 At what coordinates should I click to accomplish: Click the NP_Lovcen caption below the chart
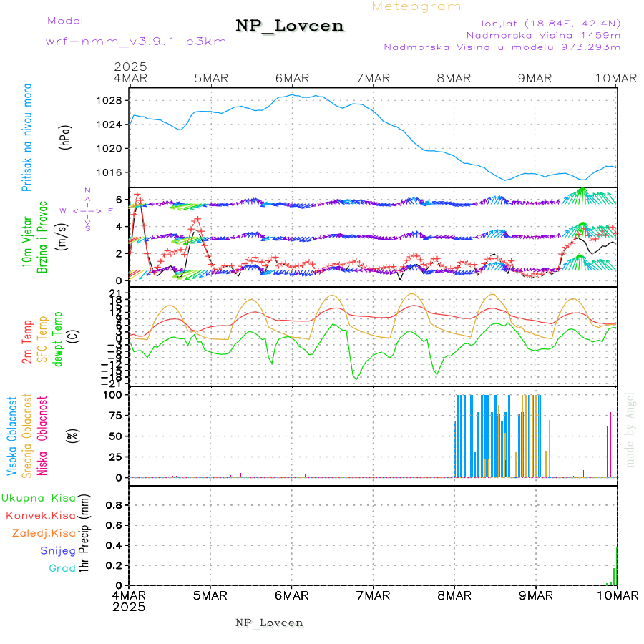[x=269, y=623]
